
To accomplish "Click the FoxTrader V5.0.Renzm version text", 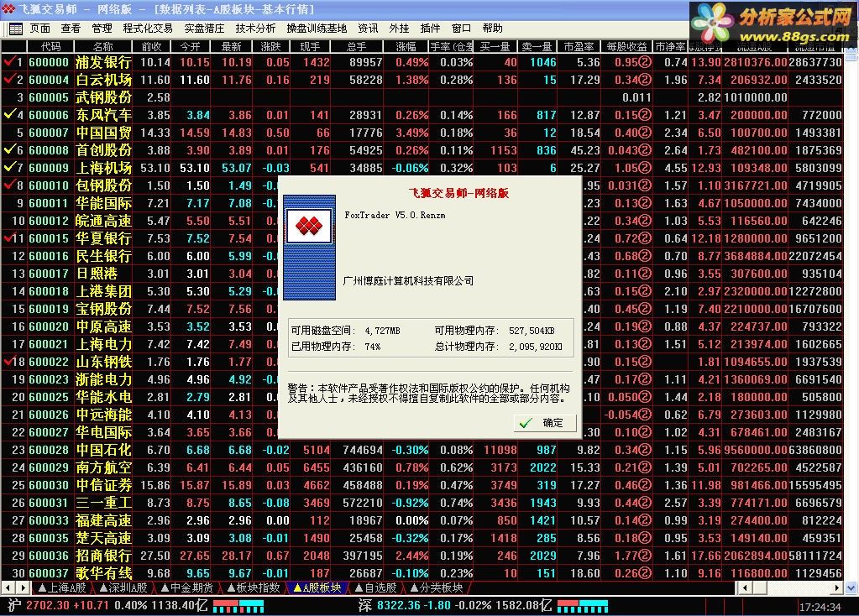I will coord(395,215).
